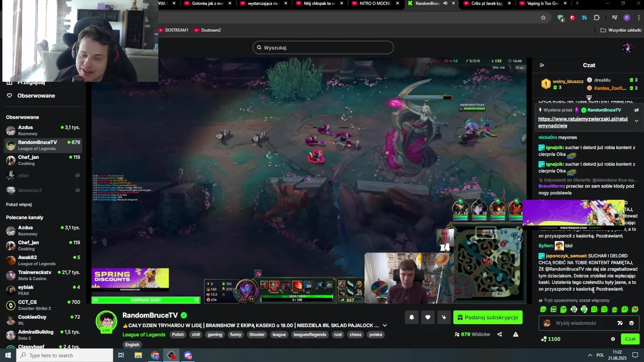Select the Polish tag
Image resolution: width=644 pixels, height=362 pixels.
178,335
